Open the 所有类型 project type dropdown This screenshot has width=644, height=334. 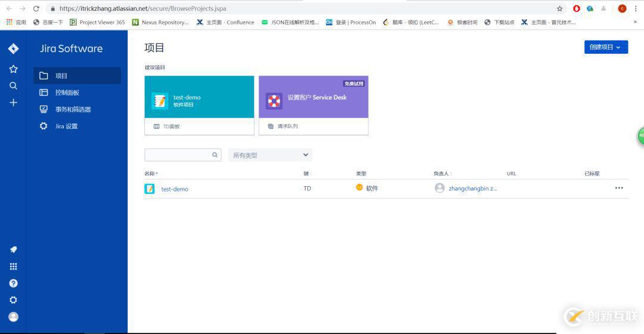[270, 155]
